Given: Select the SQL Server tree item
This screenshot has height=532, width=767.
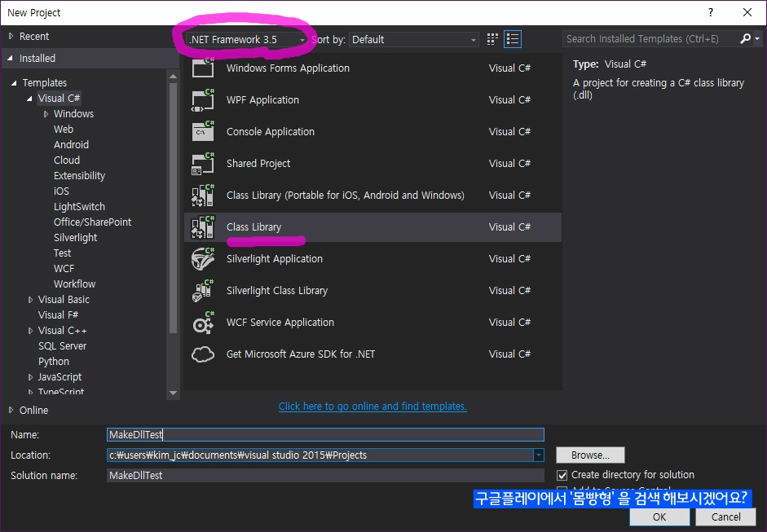Looking at the screenshot, I should (63, 346).
